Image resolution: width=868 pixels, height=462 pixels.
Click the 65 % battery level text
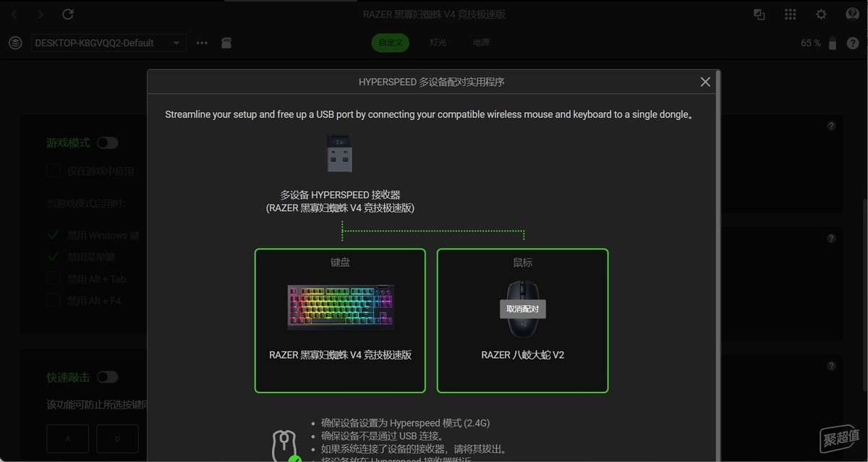pos(811,43)
